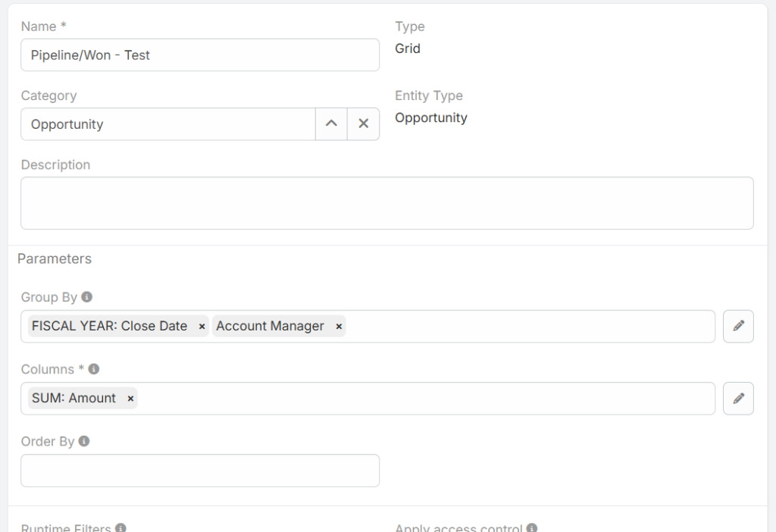This screenshot has width=776, height=532.
Task: Click into the Name text field
Action: pos(200,55)
